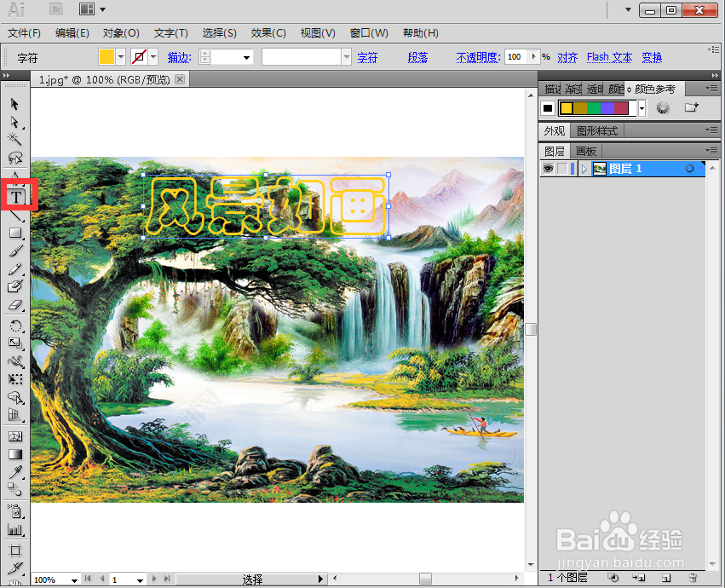Image resolution: width=725 pixels, height=588 pixels.
Task: Toggle lock box of 图层 1
Action: pyautogui.click(x=562, y=169)
